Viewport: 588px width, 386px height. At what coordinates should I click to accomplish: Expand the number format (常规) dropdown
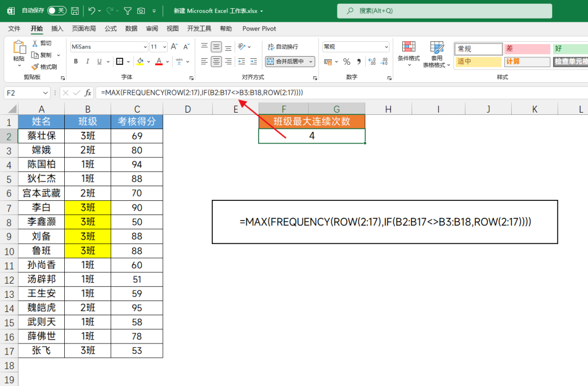[386, 47]
